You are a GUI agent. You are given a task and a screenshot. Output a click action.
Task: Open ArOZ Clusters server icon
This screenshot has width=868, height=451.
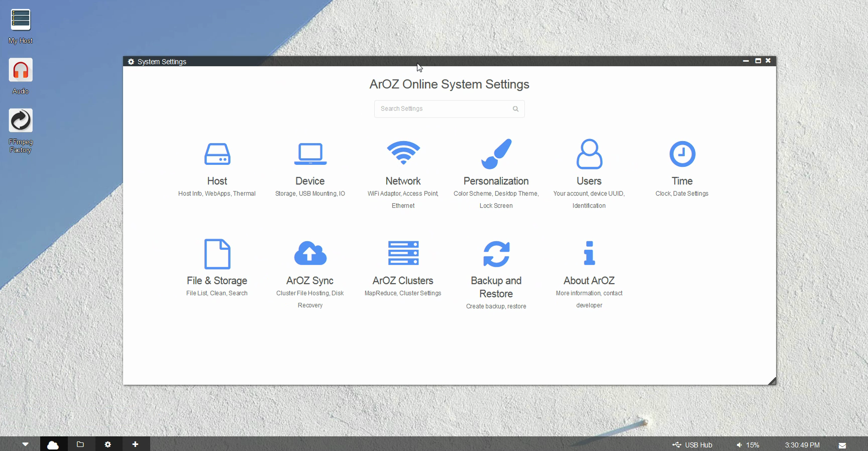pos(403,253)
